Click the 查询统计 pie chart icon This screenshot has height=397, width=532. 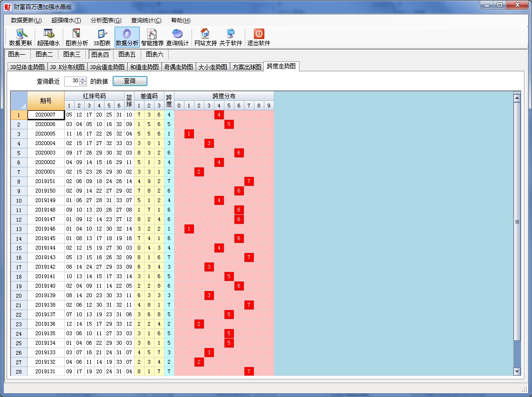pyautogui.click(x=177, y=37)
